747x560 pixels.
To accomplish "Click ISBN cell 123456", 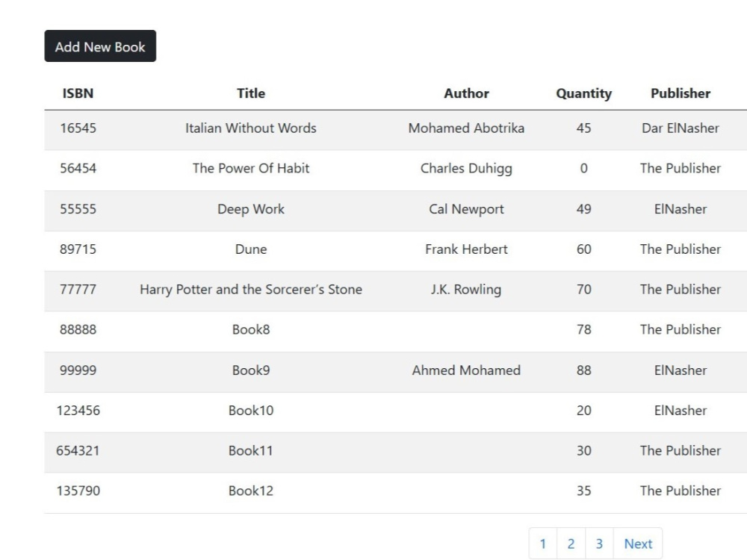I will [x=78, y=410].
